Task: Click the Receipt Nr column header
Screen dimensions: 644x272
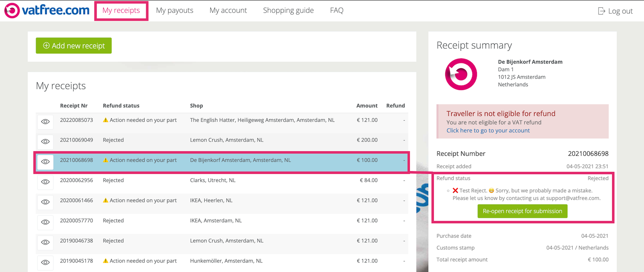Action: click(x=74, y=106)
